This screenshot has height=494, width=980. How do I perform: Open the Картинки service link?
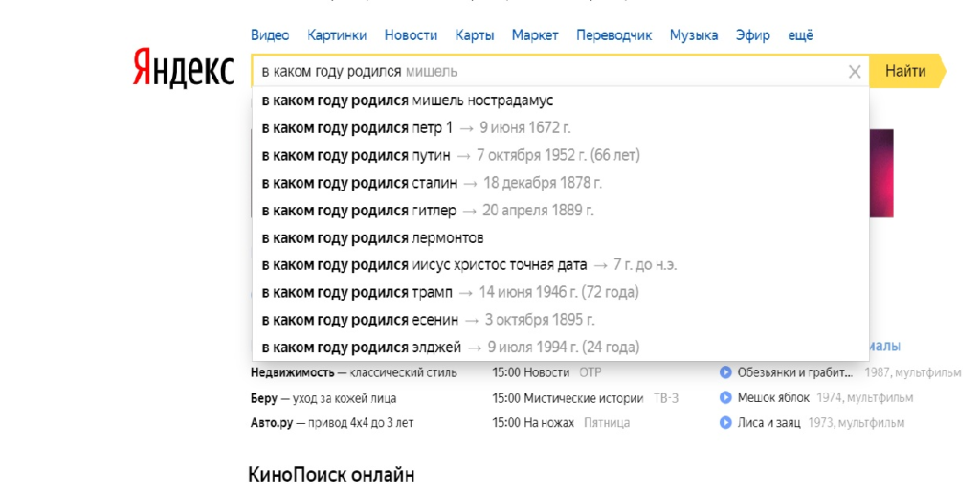tap(337, 35)
